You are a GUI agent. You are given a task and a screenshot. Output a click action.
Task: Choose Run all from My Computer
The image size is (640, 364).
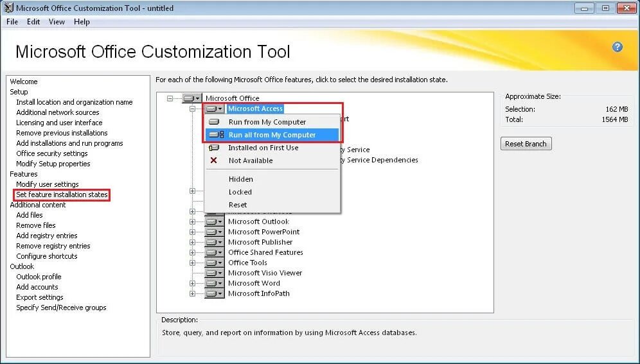pos(272,135)
